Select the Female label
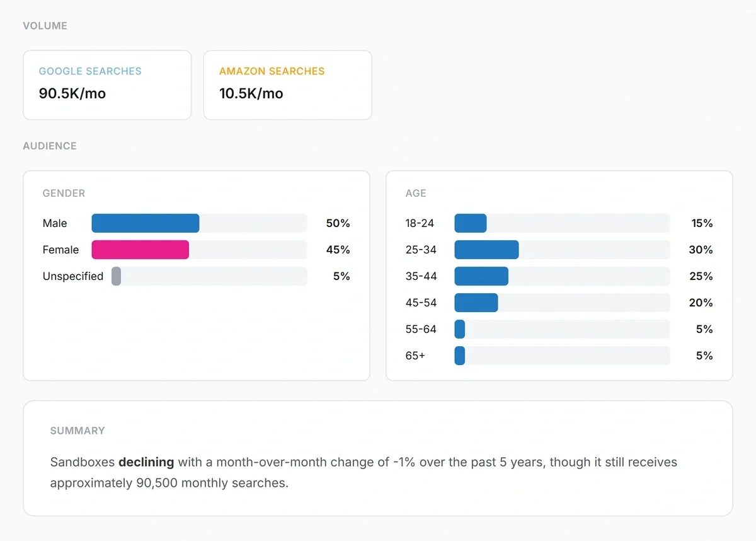 61,250
